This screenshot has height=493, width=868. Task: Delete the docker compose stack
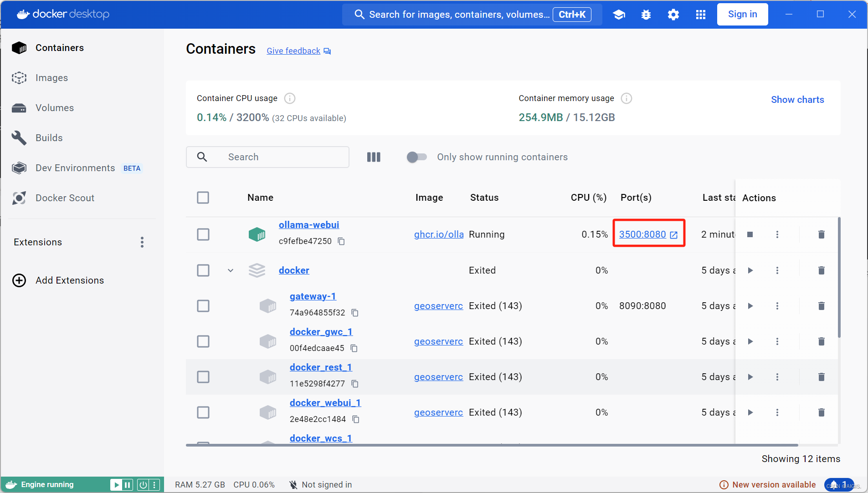(x=822, y=270)
